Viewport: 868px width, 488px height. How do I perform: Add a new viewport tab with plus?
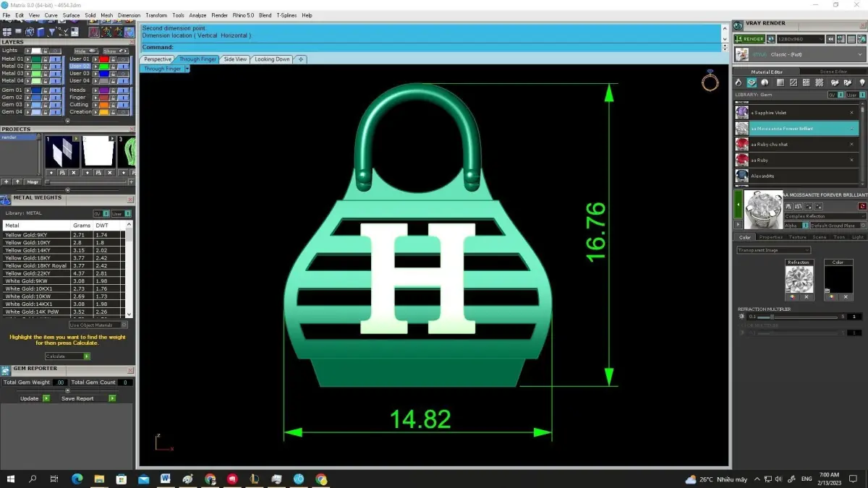[x=301, y=59]
